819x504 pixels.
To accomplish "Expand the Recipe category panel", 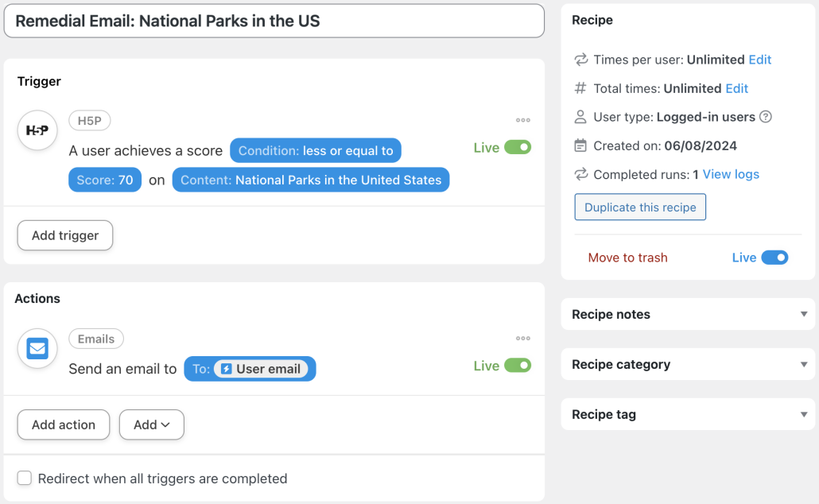I will click(x=804, y=364).
